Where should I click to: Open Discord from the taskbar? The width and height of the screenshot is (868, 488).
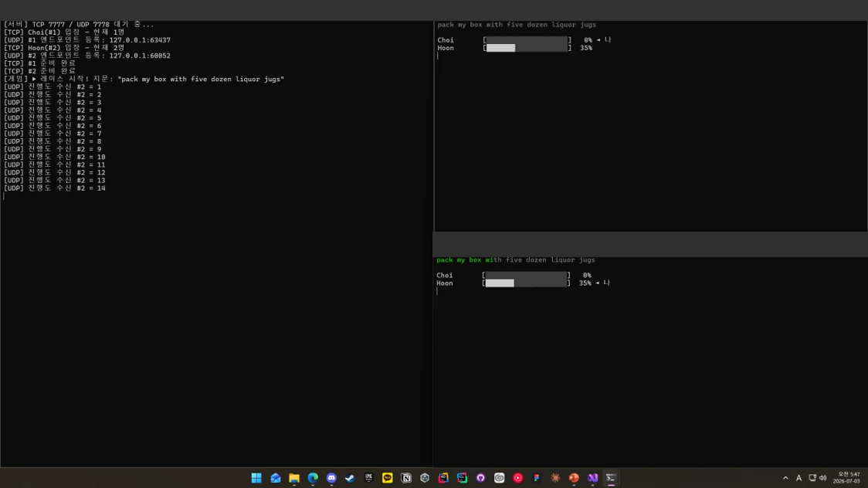(x=331, y=478)
